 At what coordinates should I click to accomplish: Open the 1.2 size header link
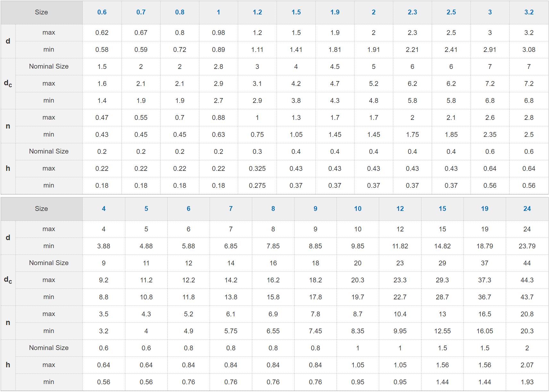[257, 12]
